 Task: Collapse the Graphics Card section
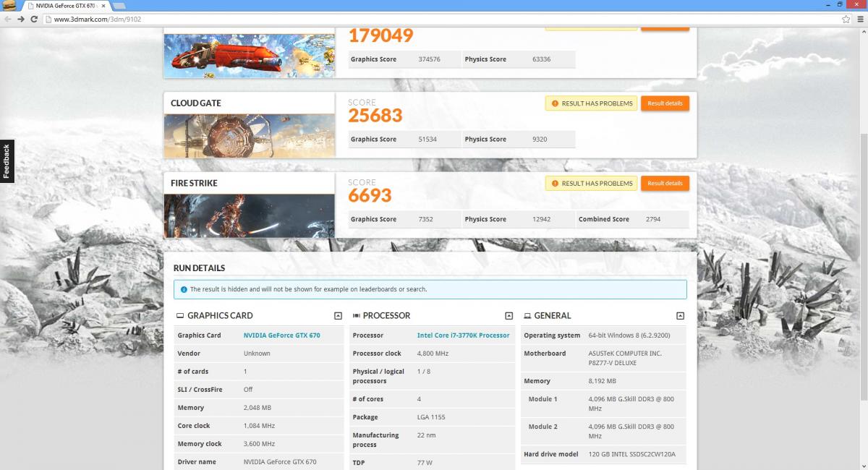pyautogui.click(x=338, y=316)
